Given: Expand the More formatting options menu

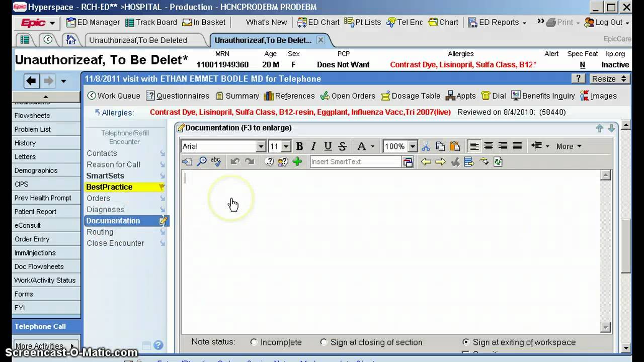Looking at the screenshot, I should (569, 146).
